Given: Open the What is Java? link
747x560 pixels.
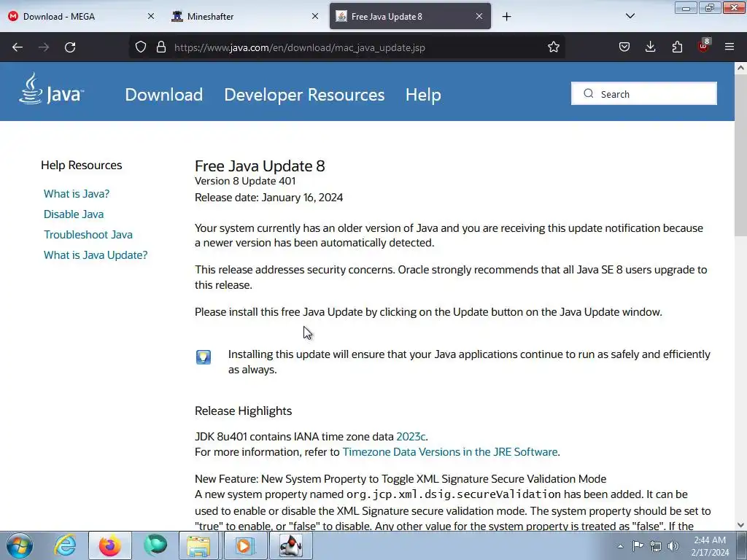Looking at the screenshot, I should pos(77,194).
